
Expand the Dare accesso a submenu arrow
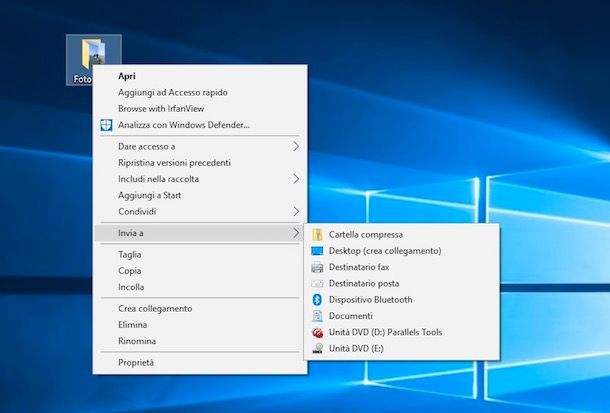coord(295,147)
